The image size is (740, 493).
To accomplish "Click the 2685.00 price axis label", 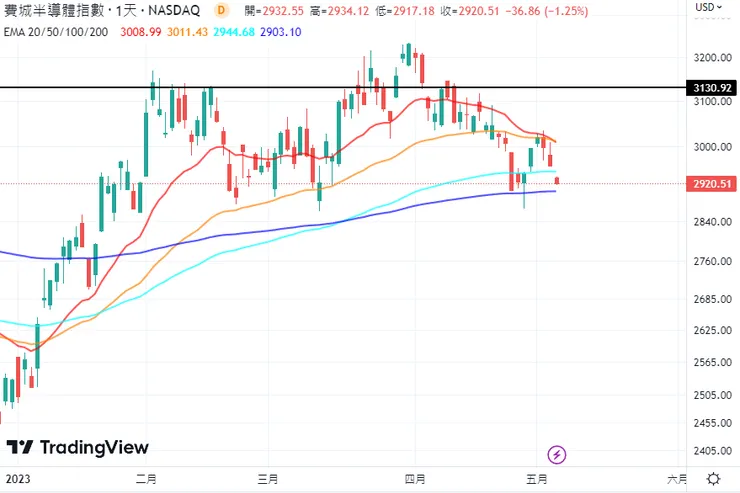I will coord(713,299).
